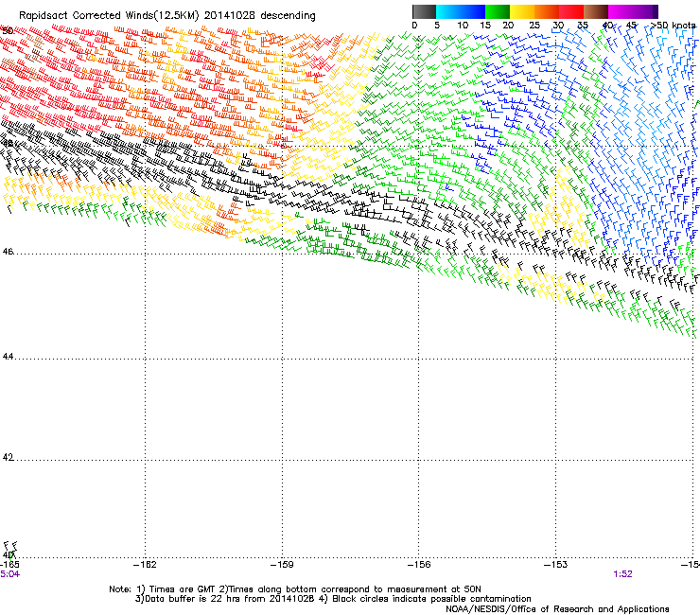Pick the orange 25–30 knots legend color
The height and width of the screenshot is (615, 700).
547,11
